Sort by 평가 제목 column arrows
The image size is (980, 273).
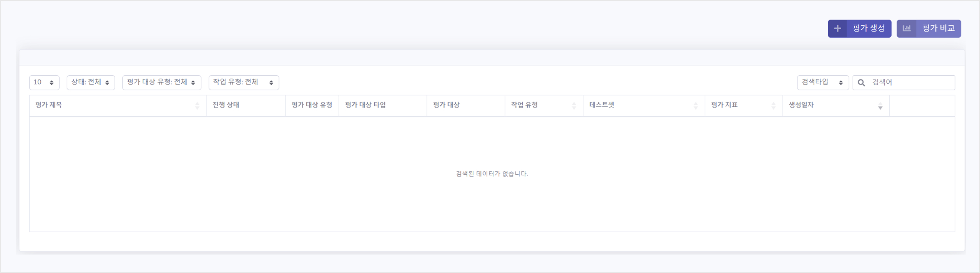click(x=197, y=106)
